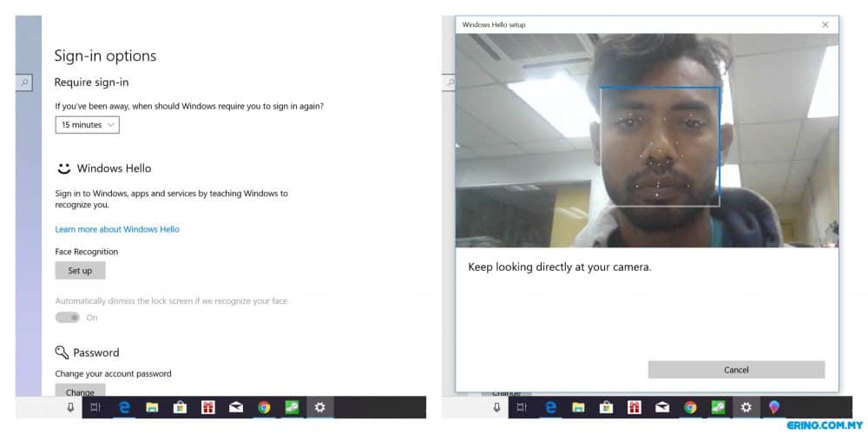This screenshot has width=868, height=434.
Task: Open File Explorer on Sign-in options taskbar
Action: click(152, 408)
